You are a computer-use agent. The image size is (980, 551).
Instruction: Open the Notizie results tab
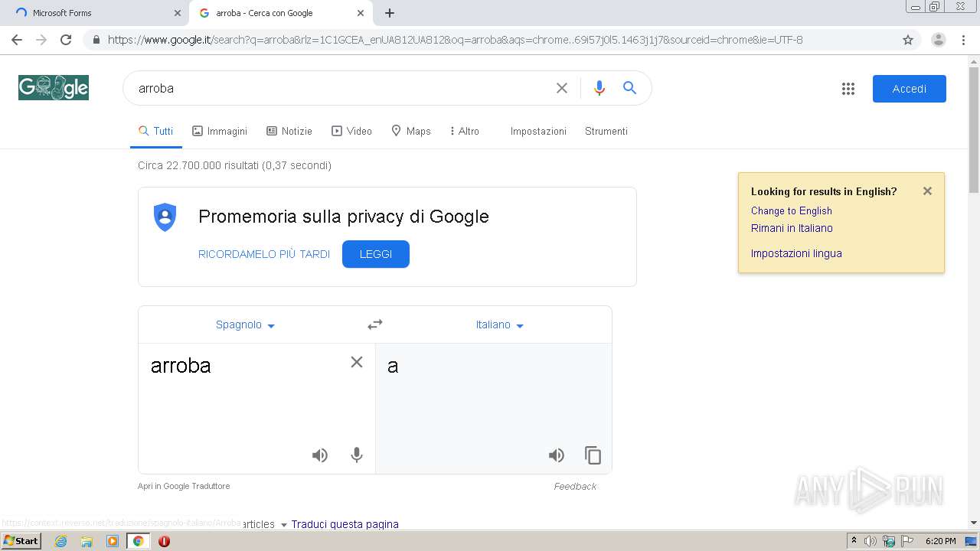[289, 131]
